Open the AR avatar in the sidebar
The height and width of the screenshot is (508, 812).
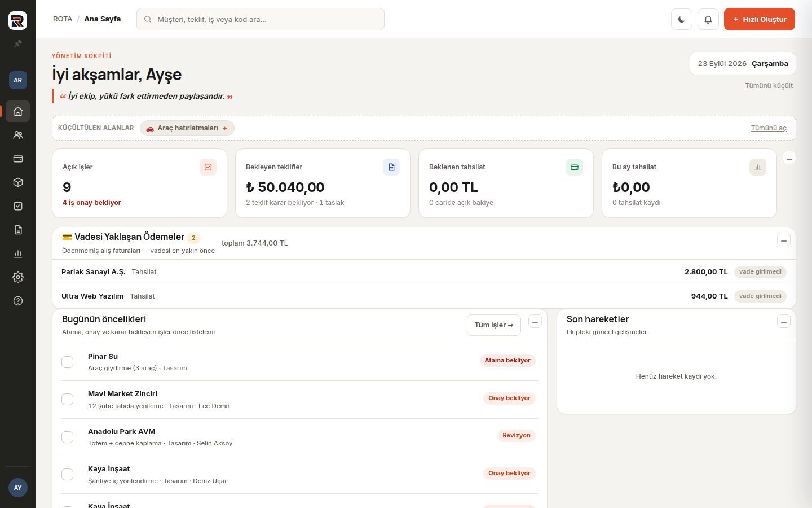click(18, 80)
